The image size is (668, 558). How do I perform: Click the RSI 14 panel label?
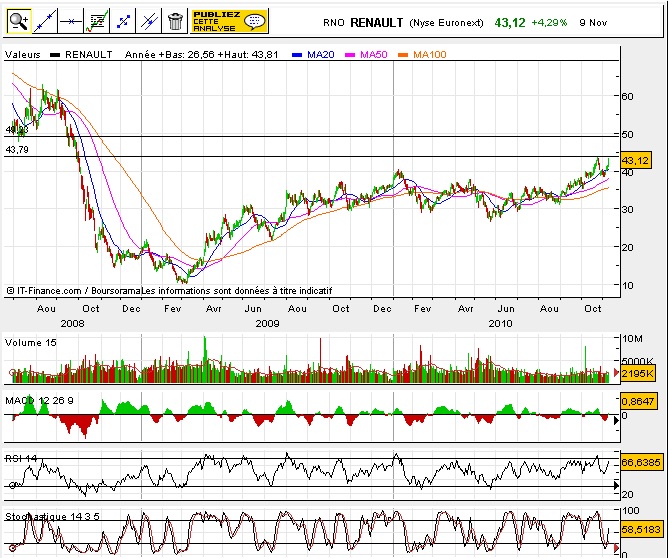tap(21, 459)
